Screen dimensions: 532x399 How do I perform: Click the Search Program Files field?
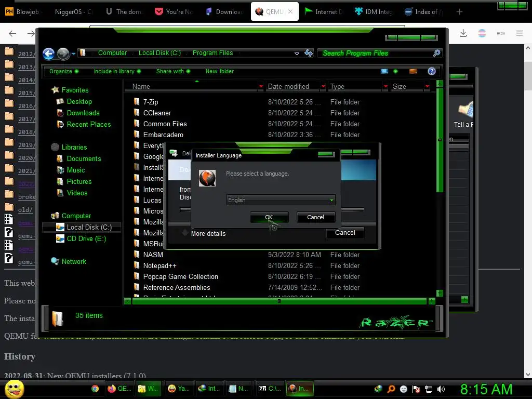[375, 54]
